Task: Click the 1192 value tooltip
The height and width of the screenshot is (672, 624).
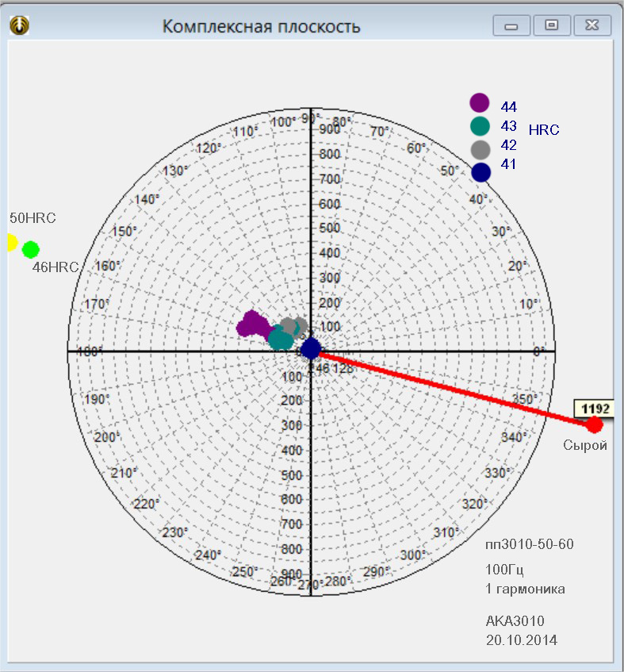Action: click(x=595, y=409)
